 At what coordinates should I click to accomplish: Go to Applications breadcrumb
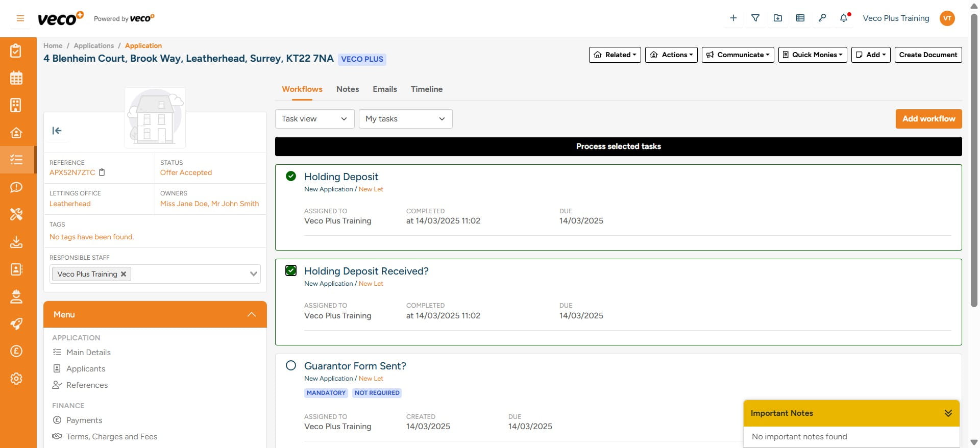(94, 45)
